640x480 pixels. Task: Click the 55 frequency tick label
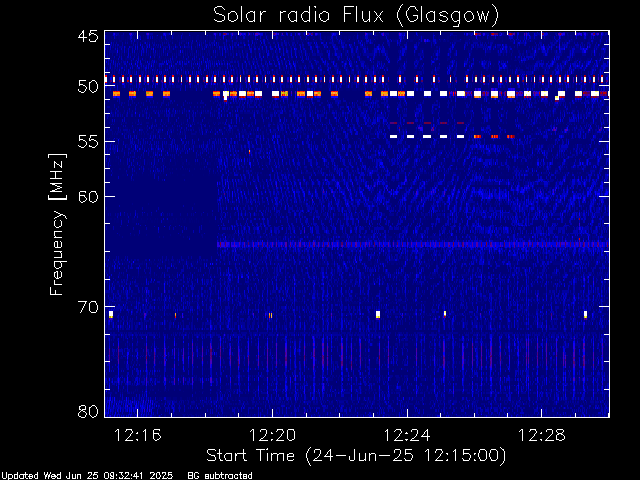pyautogui.click(x=88, y=142)
